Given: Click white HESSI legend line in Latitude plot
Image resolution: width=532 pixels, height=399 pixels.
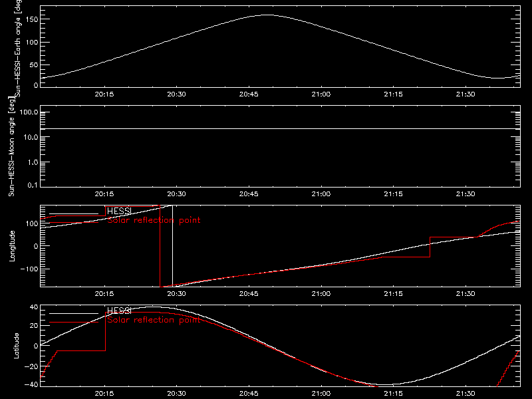Looking at the screenshot, I should [74, 313].
